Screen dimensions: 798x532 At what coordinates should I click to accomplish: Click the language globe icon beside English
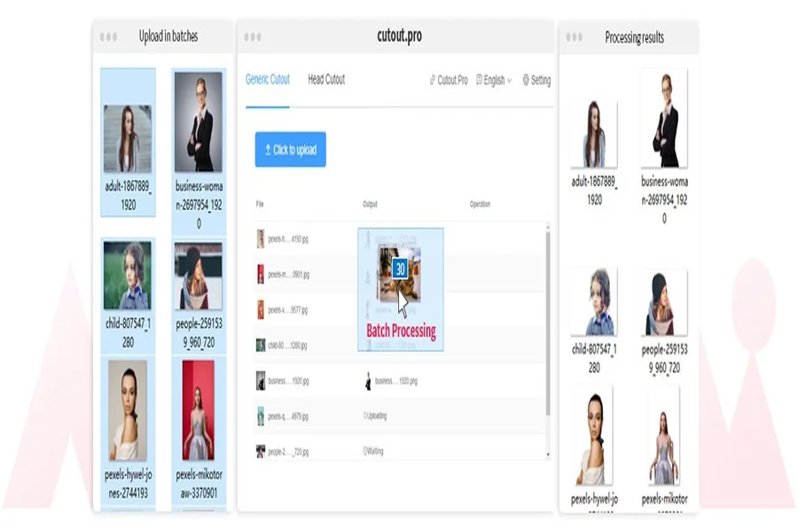[x=478, y=80]
